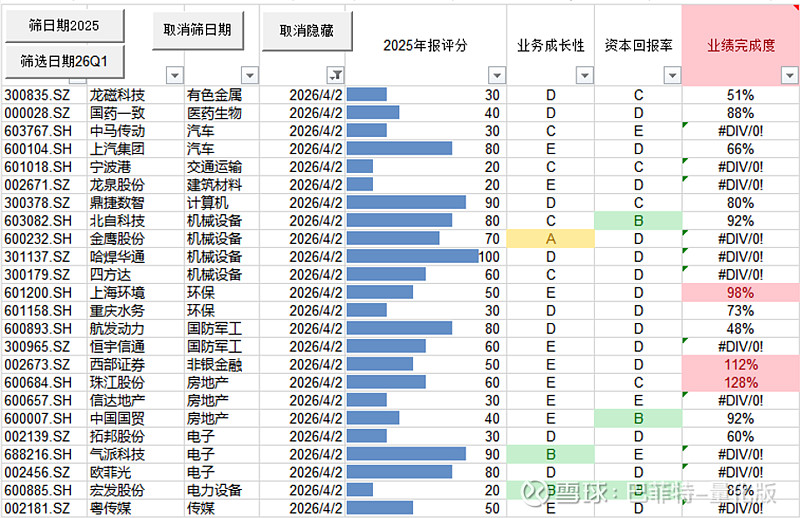Select 80% cell of 鼎捷数智
The width and height of the screenshot is (800, 518).
tap(741, 203)
